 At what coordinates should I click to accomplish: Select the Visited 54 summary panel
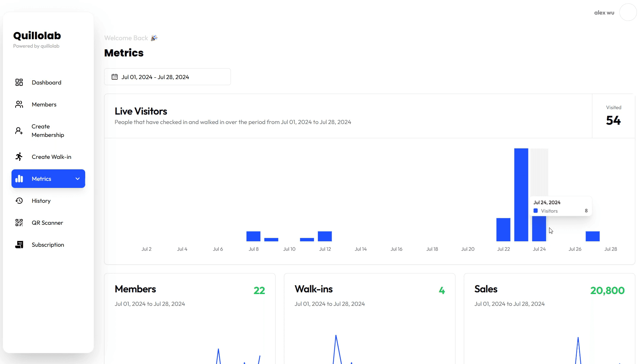pos(613,116)
